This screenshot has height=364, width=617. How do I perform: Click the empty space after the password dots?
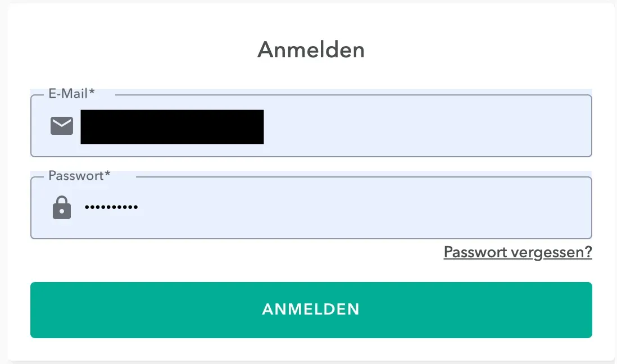(x=362, y=207)
